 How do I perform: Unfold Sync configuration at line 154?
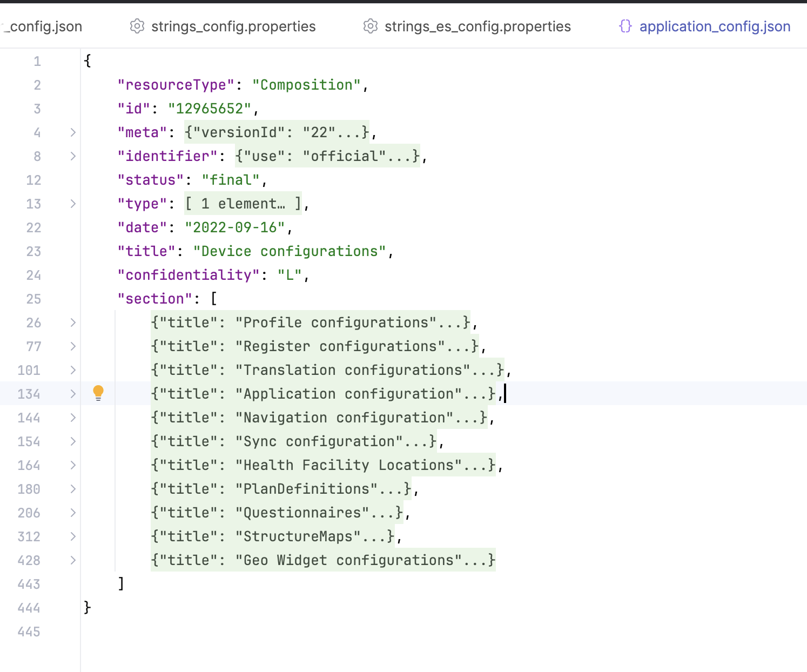click(x=73, y=441)
